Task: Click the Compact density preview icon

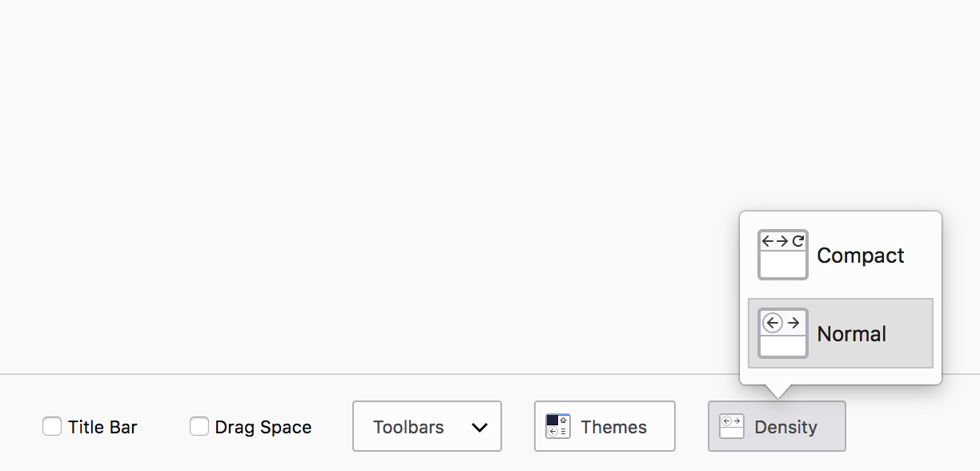Action: tap(783, 255)
